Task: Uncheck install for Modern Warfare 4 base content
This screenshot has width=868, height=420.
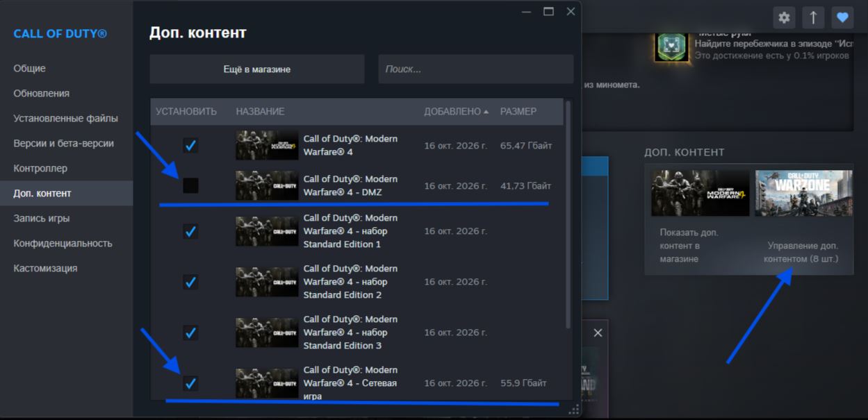Action: click(x=190, y=145)
